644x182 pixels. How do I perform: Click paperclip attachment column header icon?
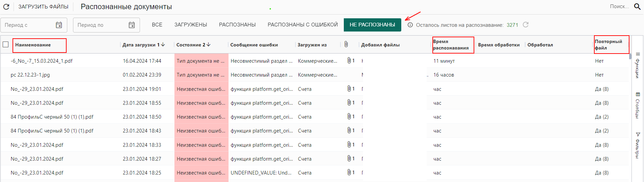346,44
